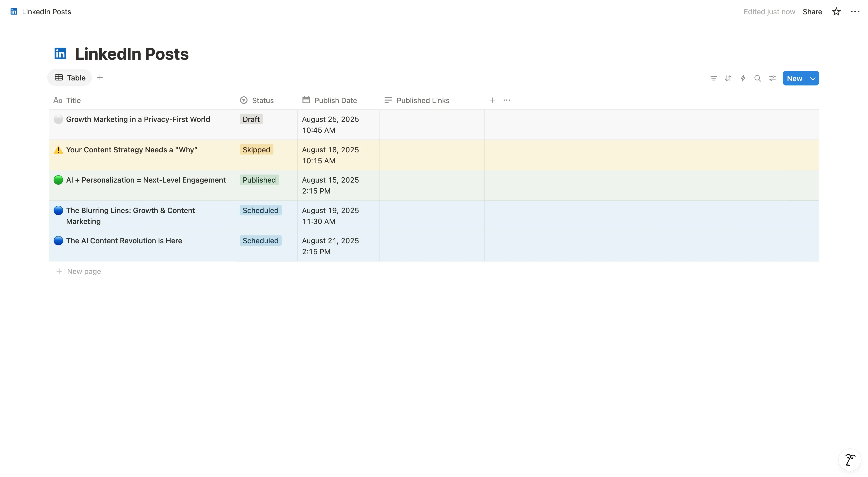
Task: Open the New button dropdown chevron
Action: [x=812, y=78]
